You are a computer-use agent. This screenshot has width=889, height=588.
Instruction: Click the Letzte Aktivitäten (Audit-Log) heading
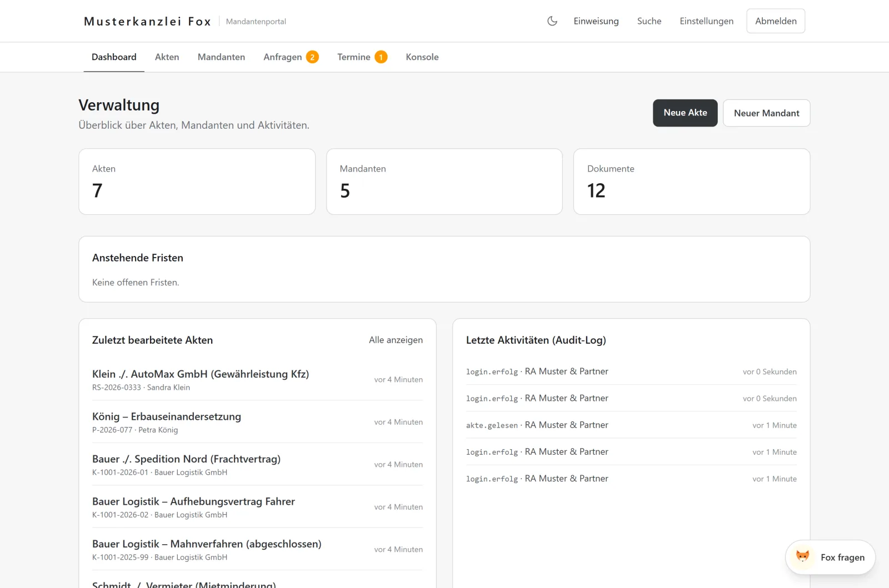pos(536,340)
